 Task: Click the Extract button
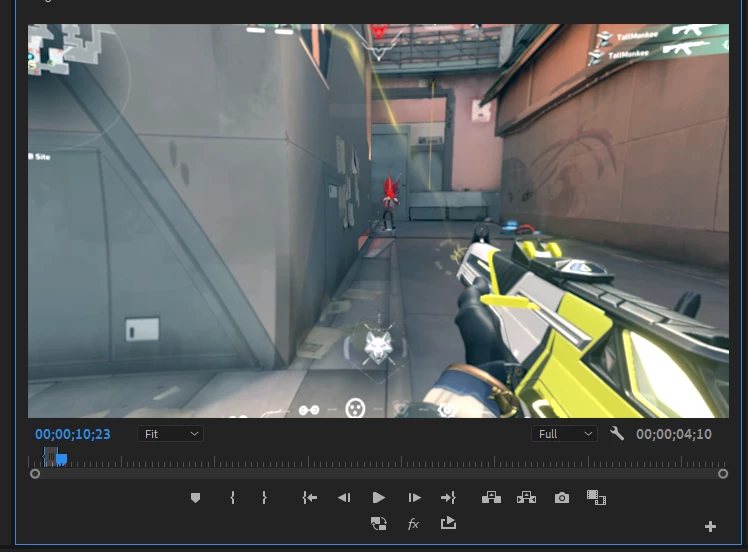click(x=526, y=498)
